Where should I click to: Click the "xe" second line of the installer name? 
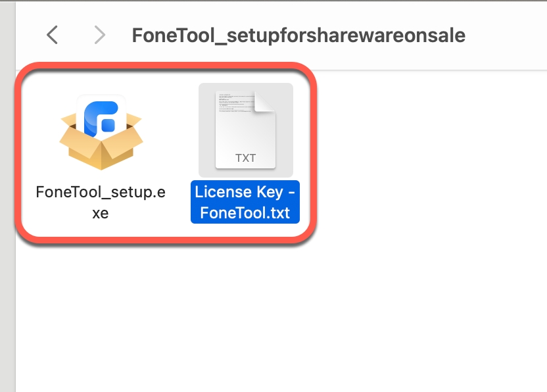click(101, 213)
